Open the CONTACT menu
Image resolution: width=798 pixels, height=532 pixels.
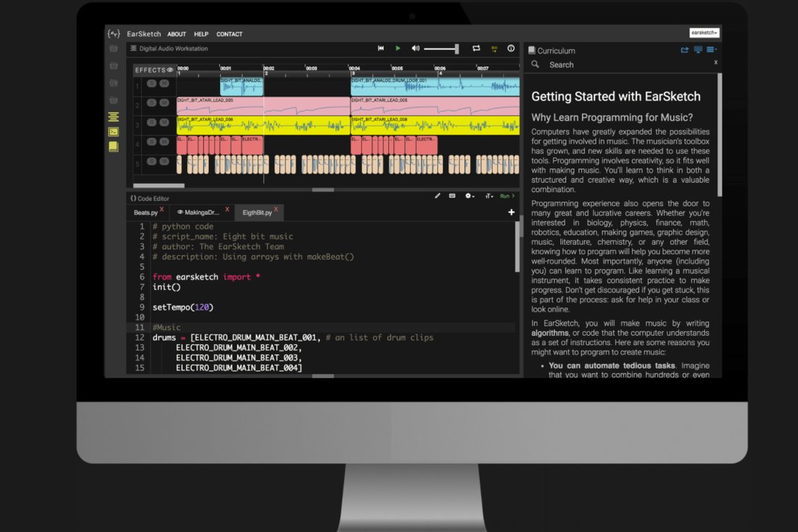point(229,34)
